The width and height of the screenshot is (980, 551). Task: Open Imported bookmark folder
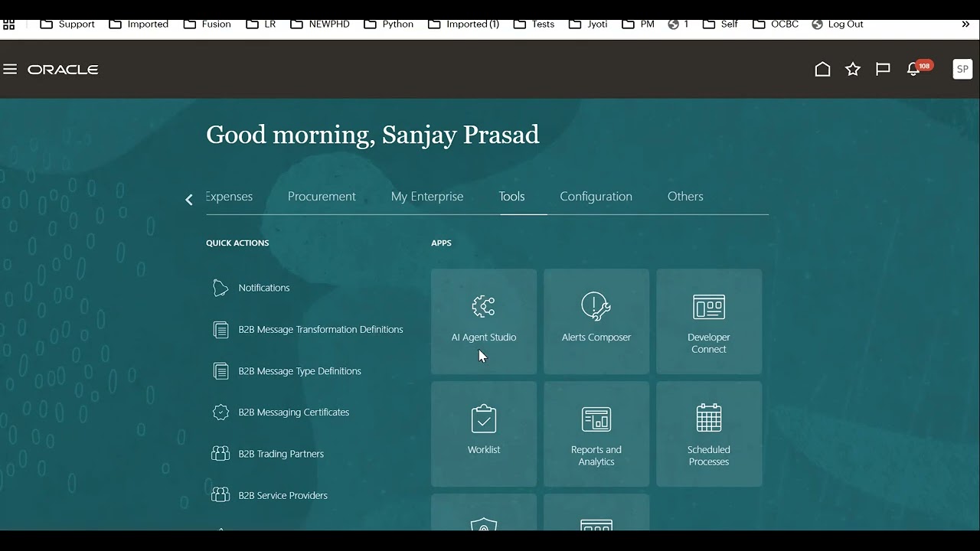[139, 24]
